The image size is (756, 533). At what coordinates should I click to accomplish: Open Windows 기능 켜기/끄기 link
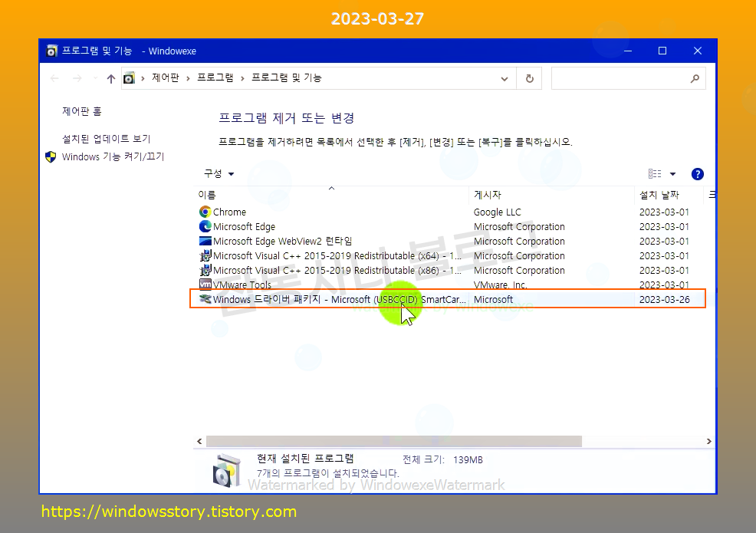(x=113, y=156)
